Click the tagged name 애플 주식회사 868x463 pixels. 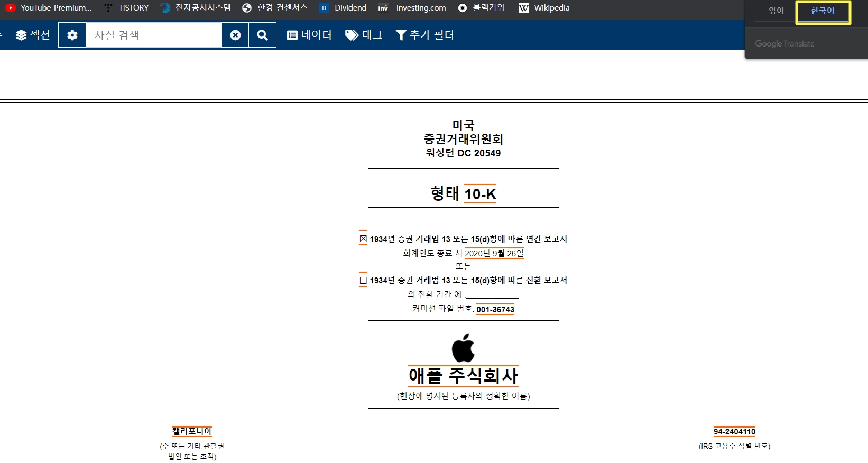[463, 376]
